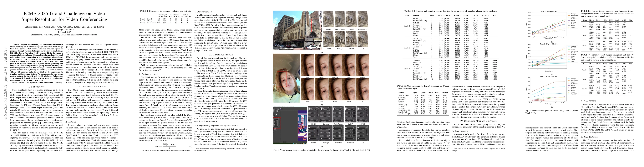
Task: Click the Collabora result thumbnail in Figure 1(c)
Action: pyautogui.click(x=351, y=133)
